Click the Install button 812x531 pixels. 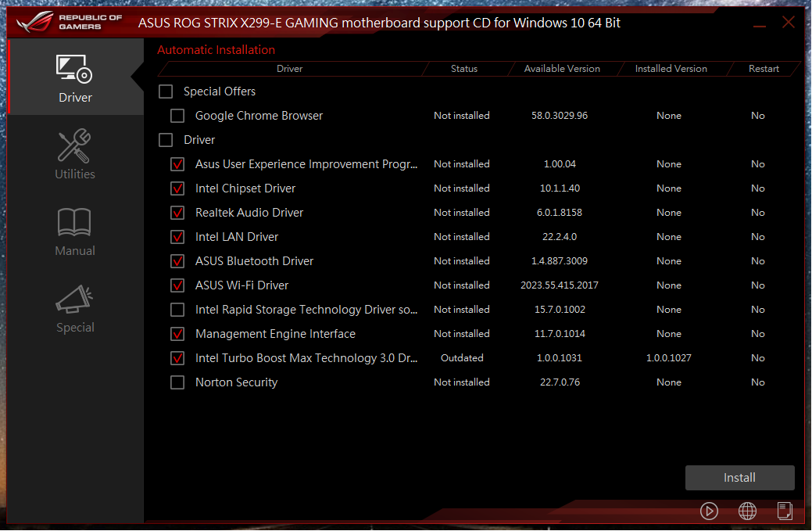(x=739, y=478)
